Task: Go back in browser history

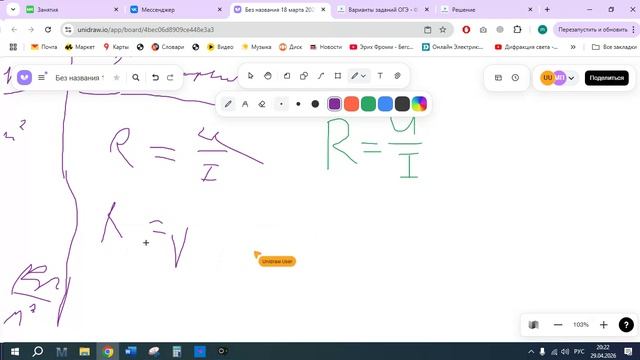Action: click(14, 29)
